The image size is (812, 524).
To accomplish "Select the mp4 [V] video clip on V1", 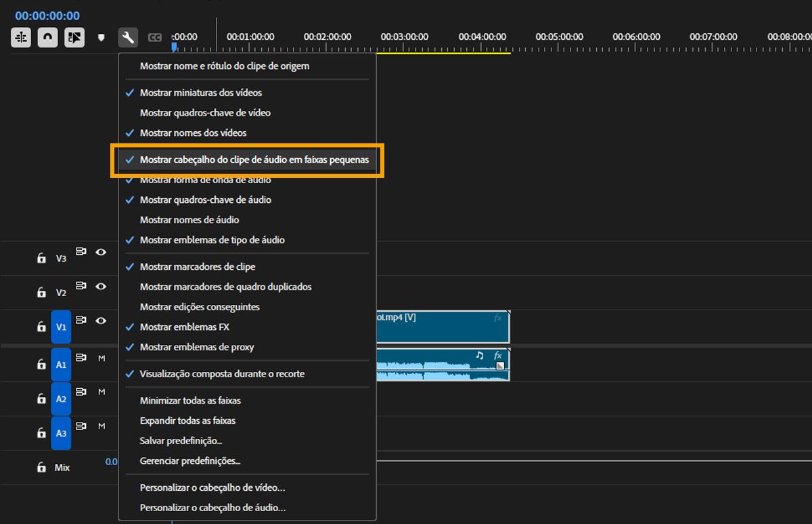I will tap(443, 327).
